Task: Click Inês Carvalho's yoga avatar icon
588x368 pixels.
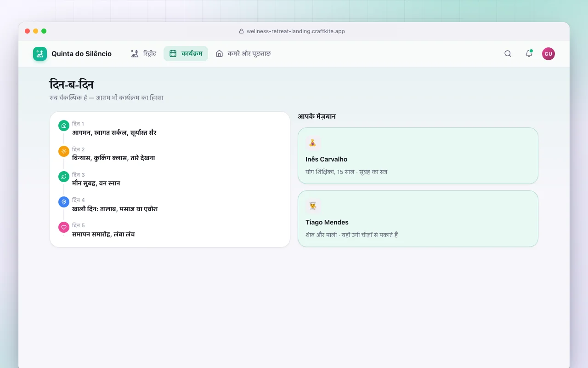Action: (313, 143)
